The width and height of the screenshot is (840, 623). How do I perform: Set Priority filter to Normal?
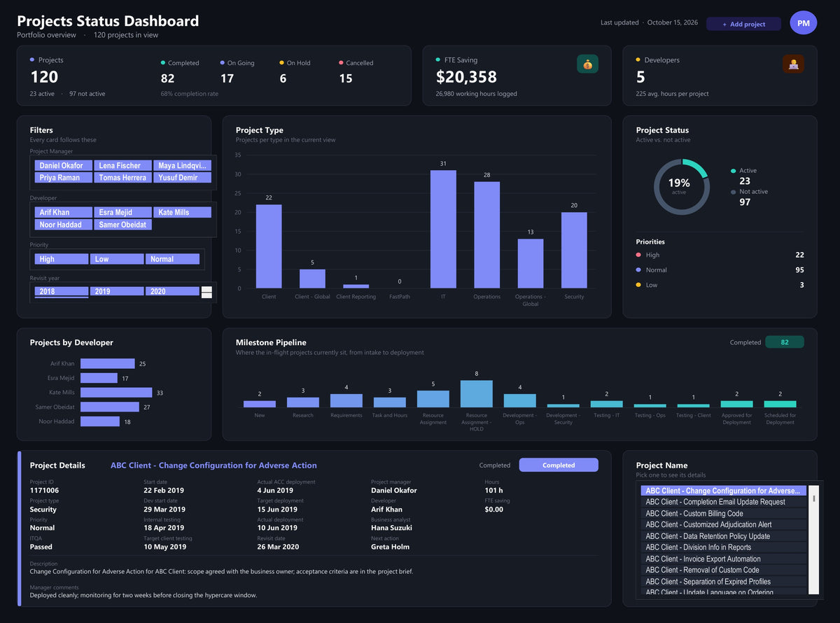tap(172, 259)
